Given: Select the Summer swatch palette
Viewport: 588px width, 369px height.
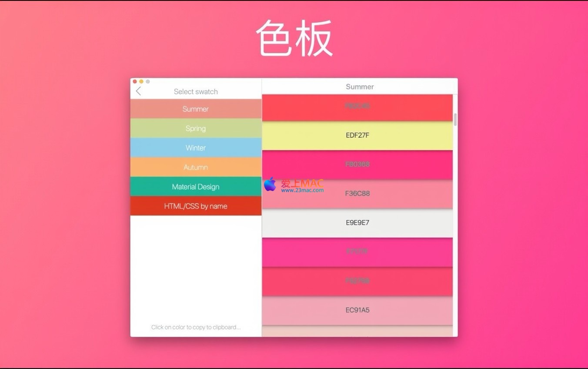Looking at the screenshot, I should [x=196, y=109].
